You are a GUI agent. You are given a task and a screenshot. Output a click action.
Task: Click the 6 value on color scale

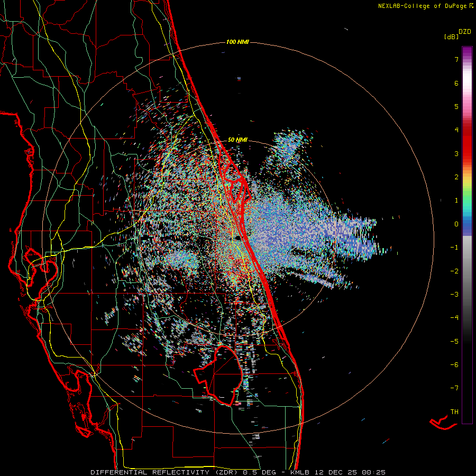[456, 83]
